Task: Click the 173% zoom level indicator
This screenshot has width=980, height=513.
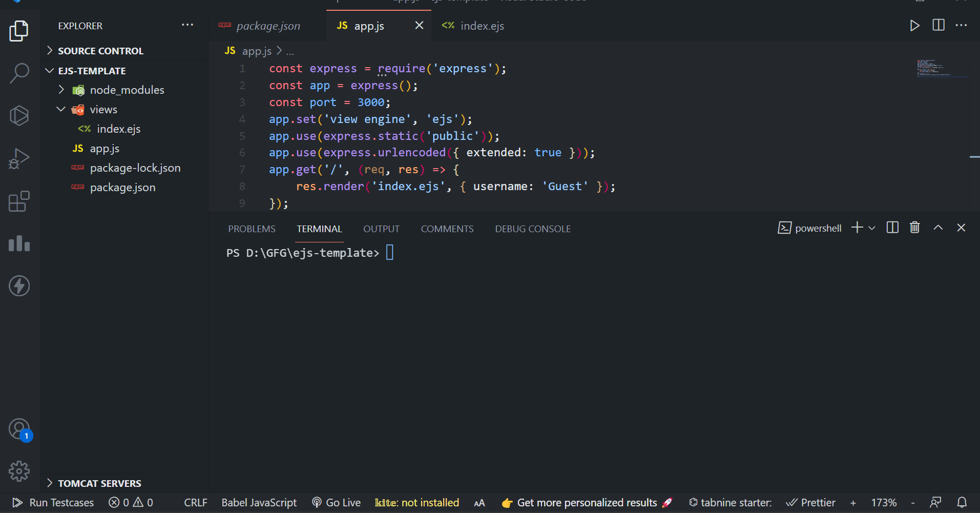Action: pos(884,503)
